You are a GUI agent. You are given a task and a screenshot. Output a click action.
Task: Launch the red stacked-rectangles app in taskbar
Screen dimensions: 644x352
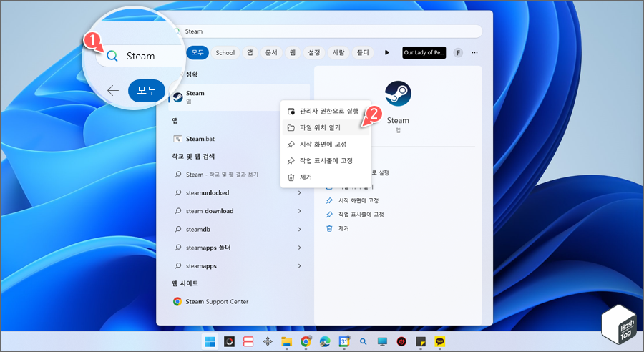coord(248,341)
